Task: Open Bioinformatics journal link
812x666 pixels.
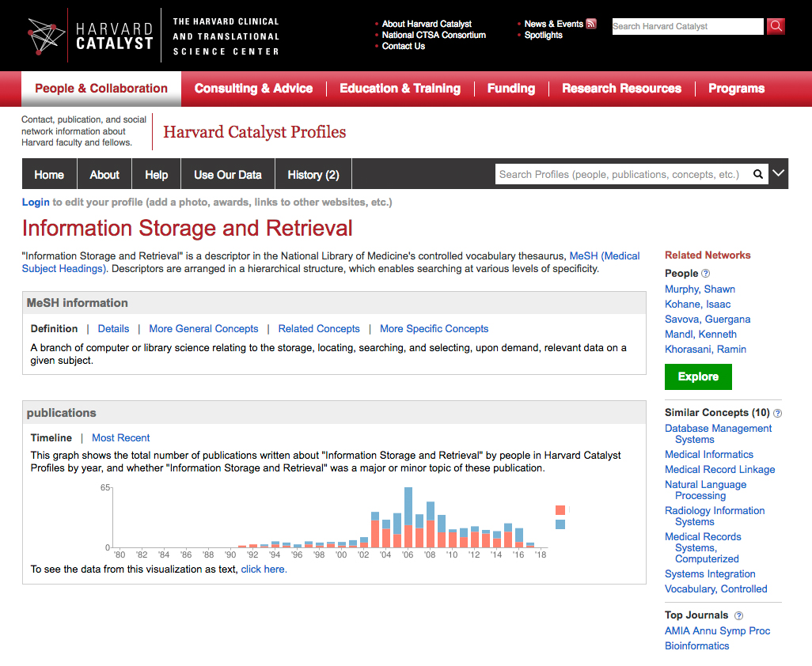Action: [x=696, y=645]
